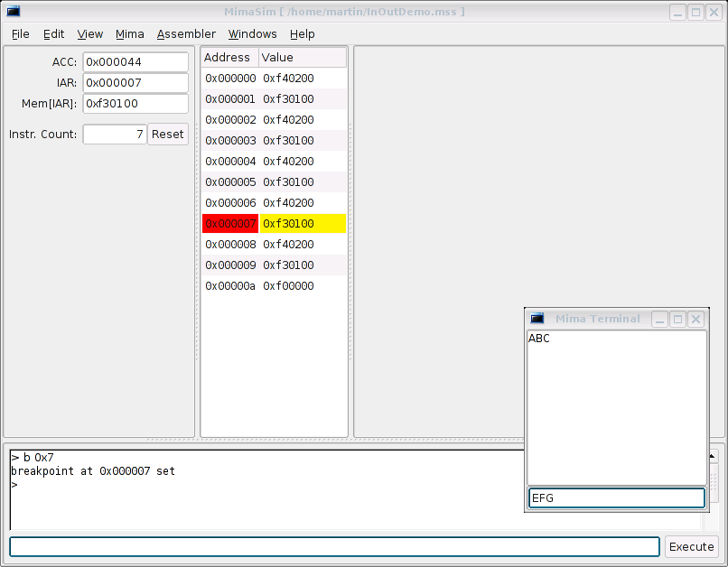Select the yellow highlighted value 0xf30100
Image resolution: width=728 pixels, height=567 pixels.
tap(303, 223)
